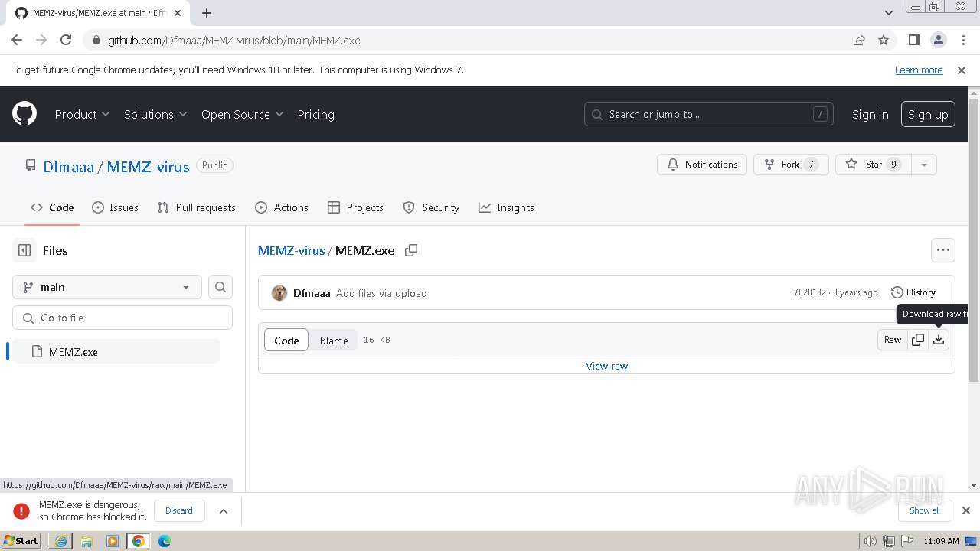Viewport: 980px width, 551px height.
Task: Open the Projects tab
Action: pos(355,207)
